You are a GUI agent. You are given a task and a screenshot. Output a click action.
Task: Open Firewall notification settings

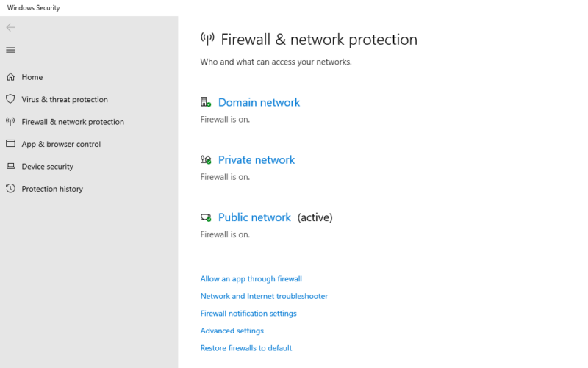pyautogui.click(x=248, y=314)
